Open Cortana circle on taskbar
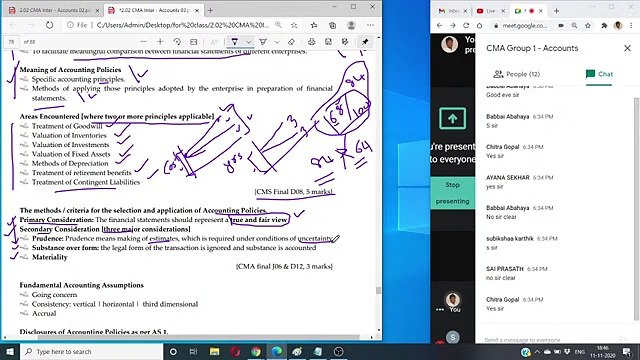 (x=173, y=351)
